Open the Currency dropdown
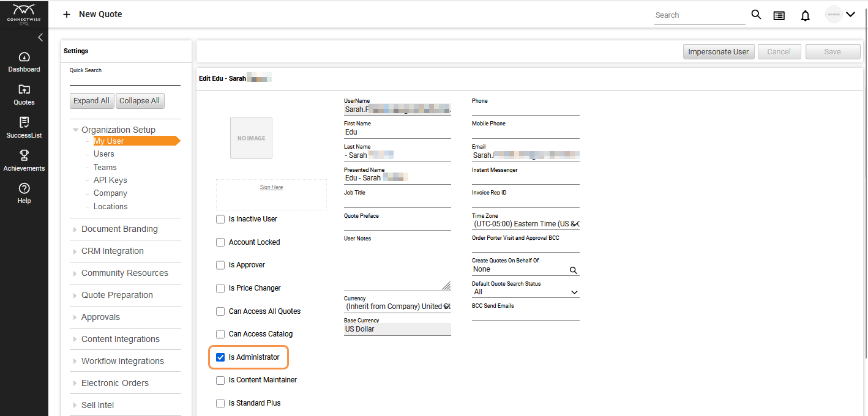The image size is (868, 416). point(397,306)
